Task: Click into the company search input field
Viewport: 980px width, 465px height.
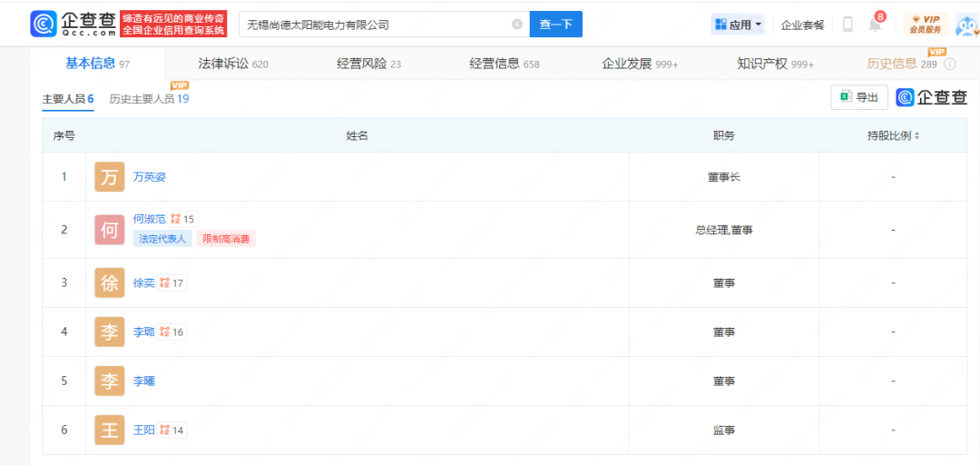Action: click(372, 25)
